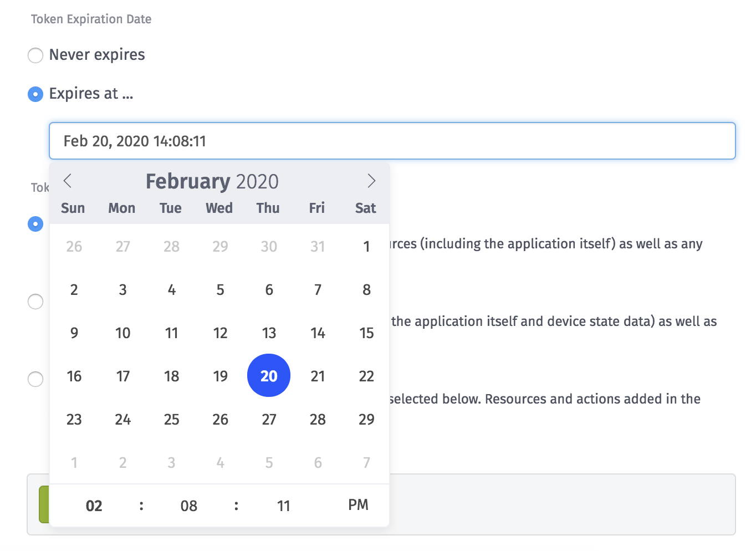Pick February 13 in calendar

pyautogui.click(x=269, y=333)
